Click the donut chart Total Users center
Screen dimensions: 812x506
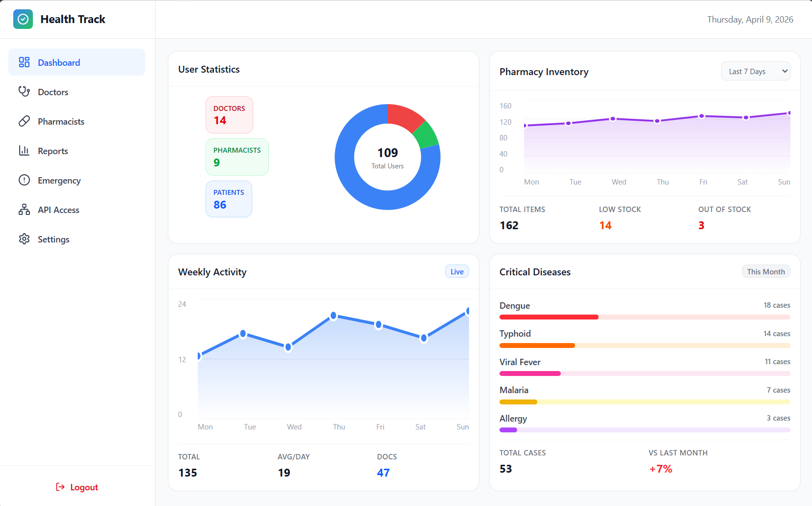(387, 158)
